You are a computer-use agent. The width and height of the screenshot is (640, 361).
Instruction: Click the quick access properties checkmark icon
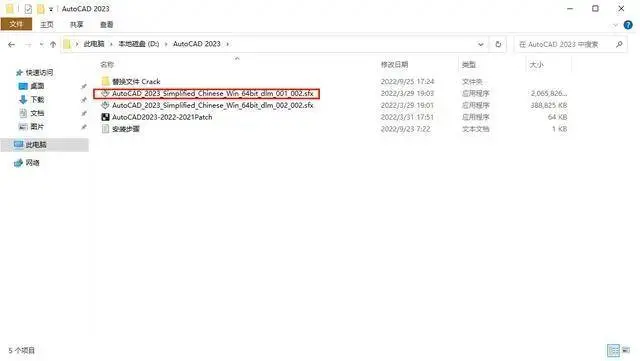tap(28, 9)
